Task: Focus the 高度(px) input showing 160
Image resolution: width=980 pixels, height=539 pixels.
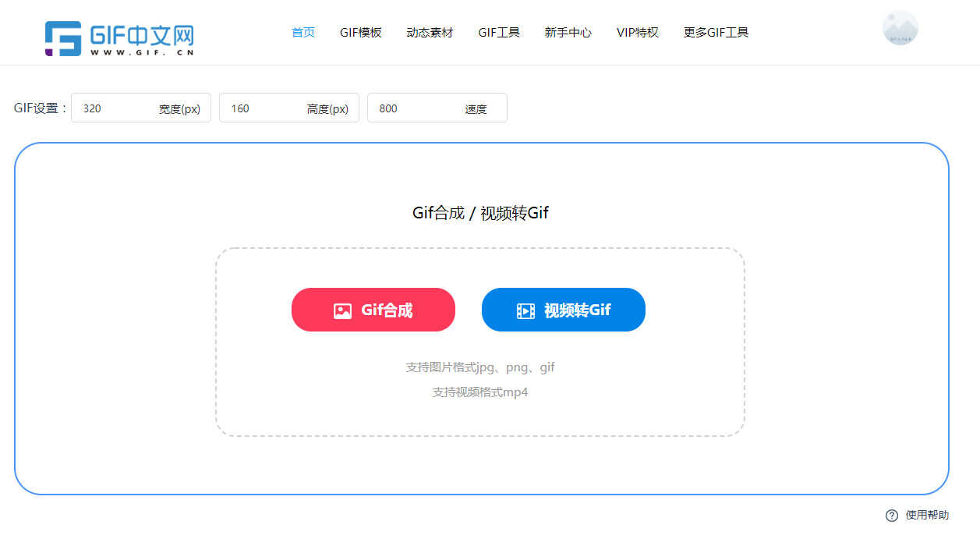Action: click(289, 108)
